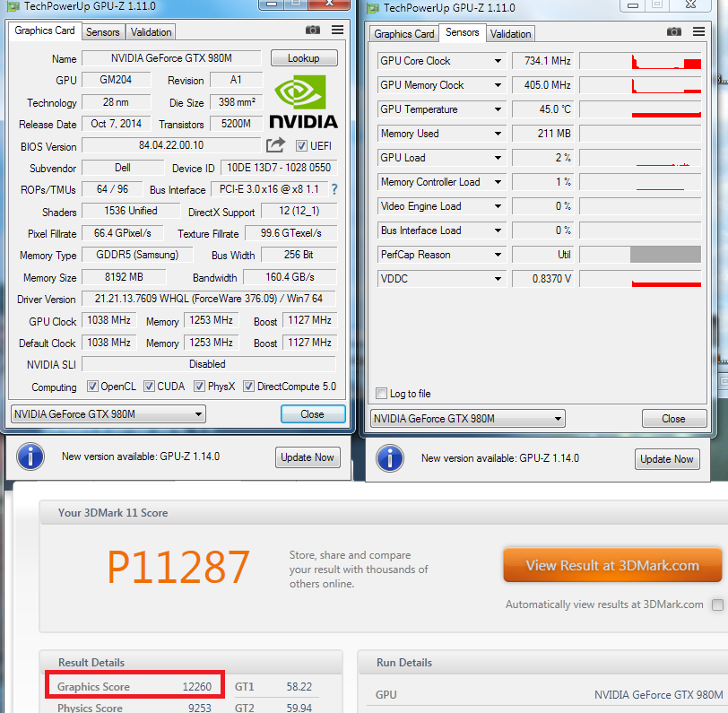Toggle the OpenCL computing checkbox
This screenshot has height=713, width=728.
tap(92, 387)
